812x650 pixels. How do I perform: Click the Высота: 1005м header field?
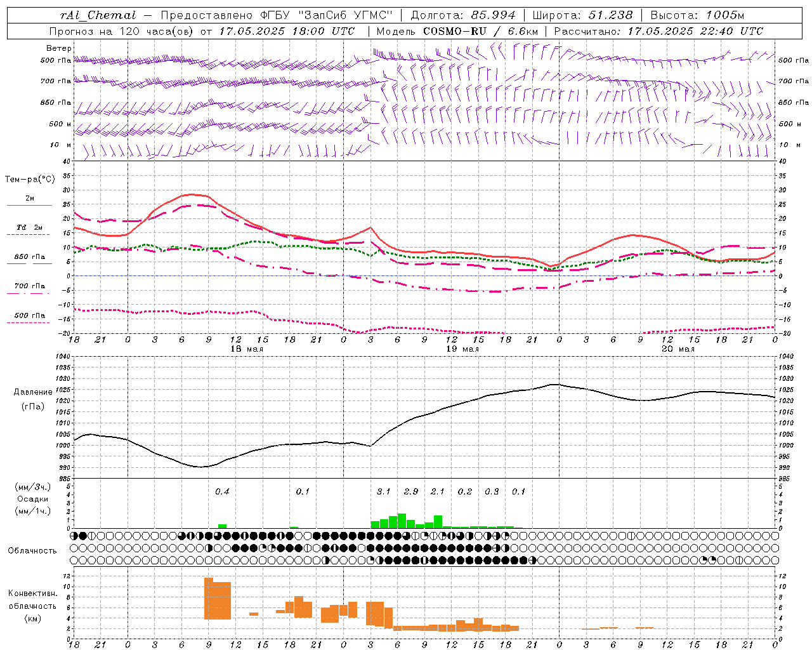tap(698, 15)
